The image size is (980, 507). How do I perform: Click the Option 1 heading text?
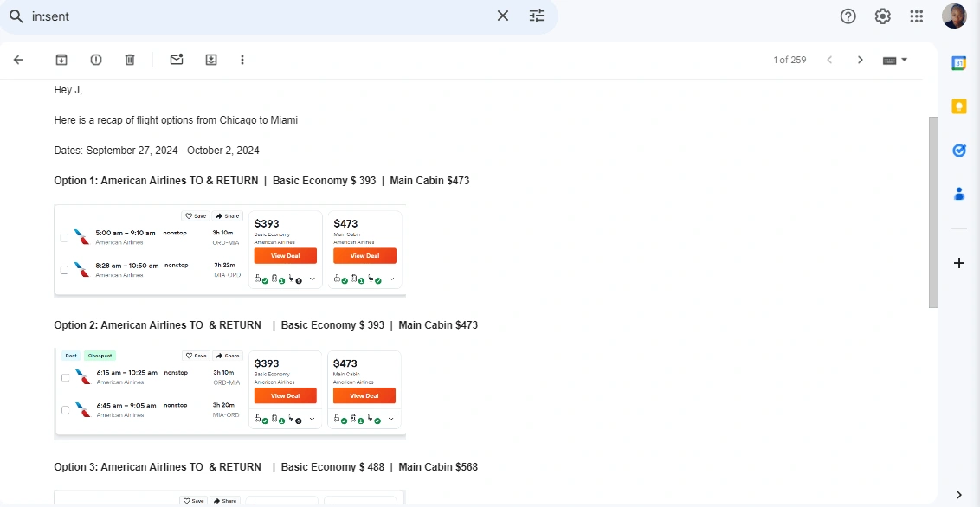[261, 181]
